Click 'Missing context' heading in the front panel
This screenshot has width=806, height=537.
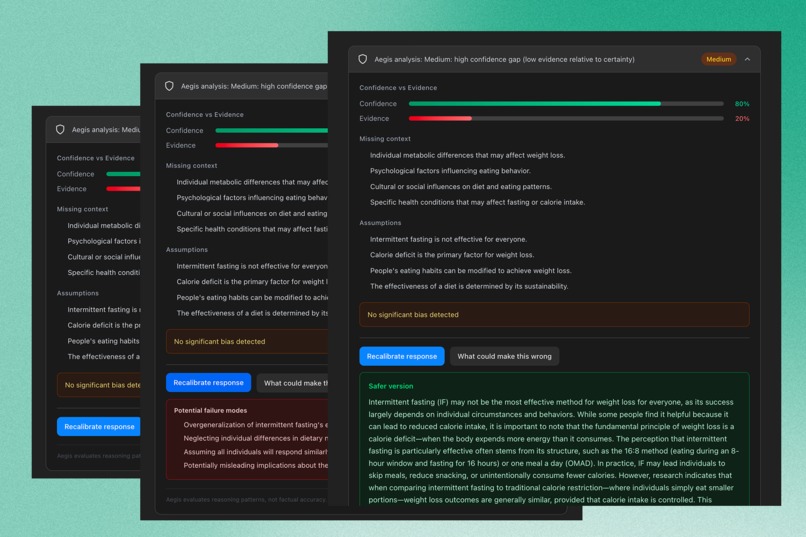tap(384, 139)
